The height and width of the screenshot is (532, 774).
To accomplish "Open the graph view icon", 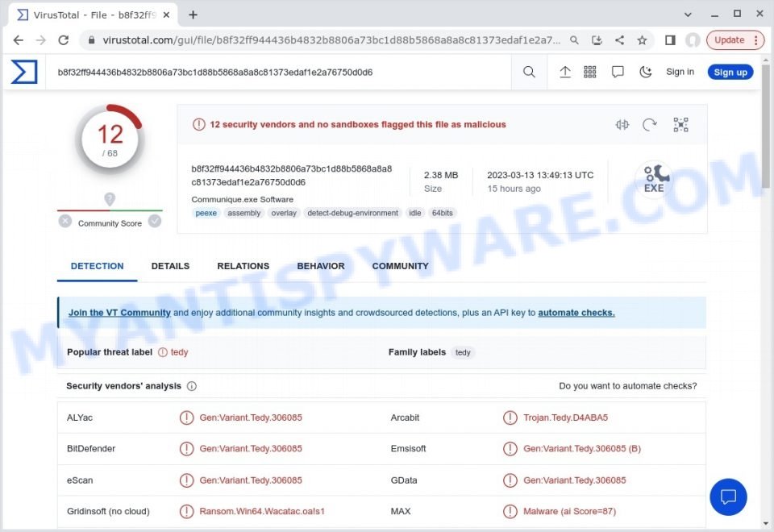I will [x=680, y=124].
